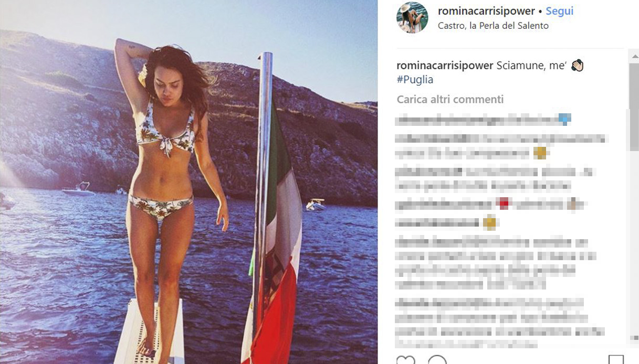The image size is (639, 364).
Task: Open the #Puglia hashtag
Action: 415,80
